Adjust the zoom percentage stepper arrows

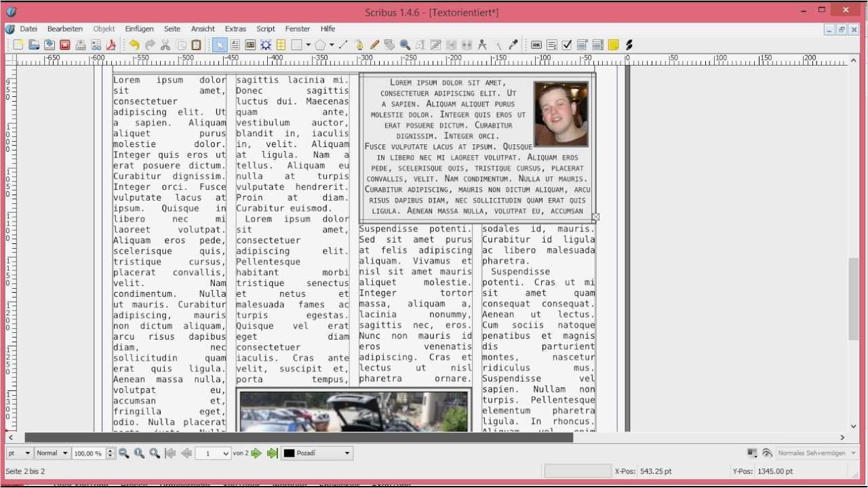(111, 453)
